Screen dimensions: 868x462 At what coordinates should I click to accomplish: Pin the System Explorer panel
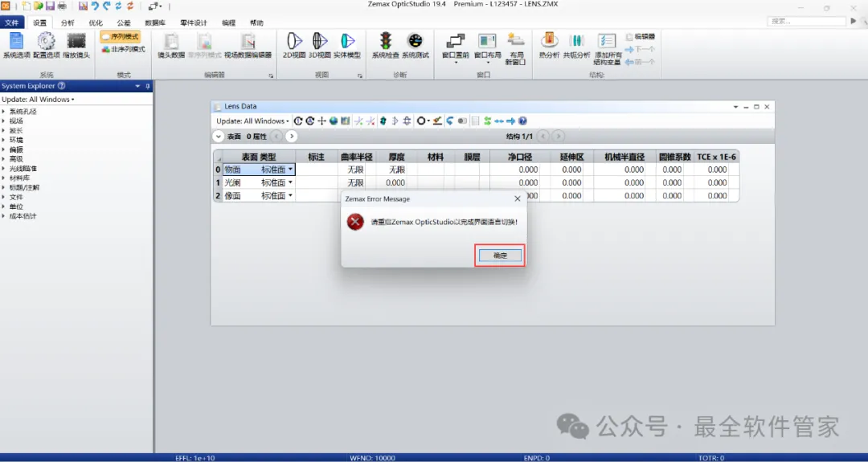[148, 86]
